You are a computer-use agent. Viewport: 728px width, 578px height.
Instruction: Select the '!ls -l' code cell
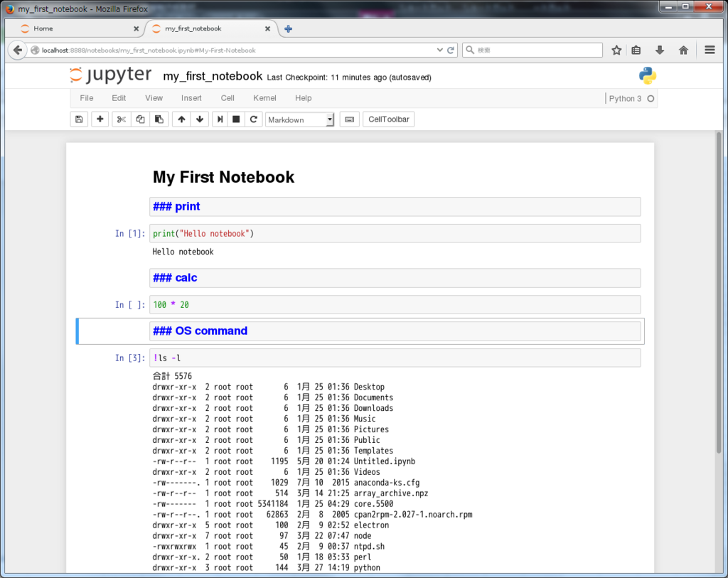click(395, 358)
